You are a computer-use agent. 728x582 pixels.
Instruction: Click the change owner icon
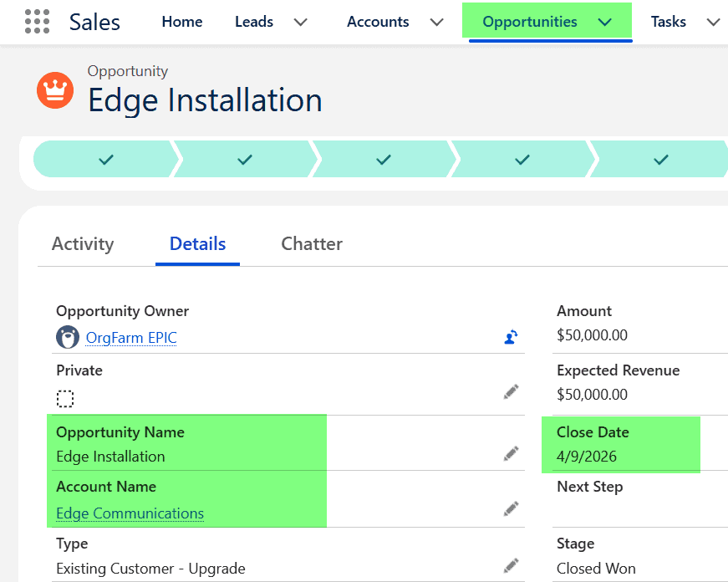coord(511,337)
